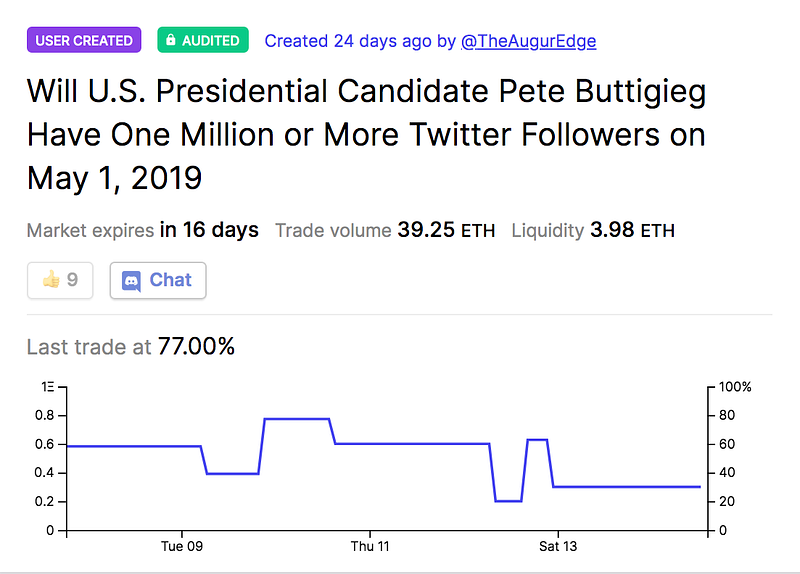800x574 pixels.
Task: Click the Market expires in 16 days text
Action: point(142,231)
